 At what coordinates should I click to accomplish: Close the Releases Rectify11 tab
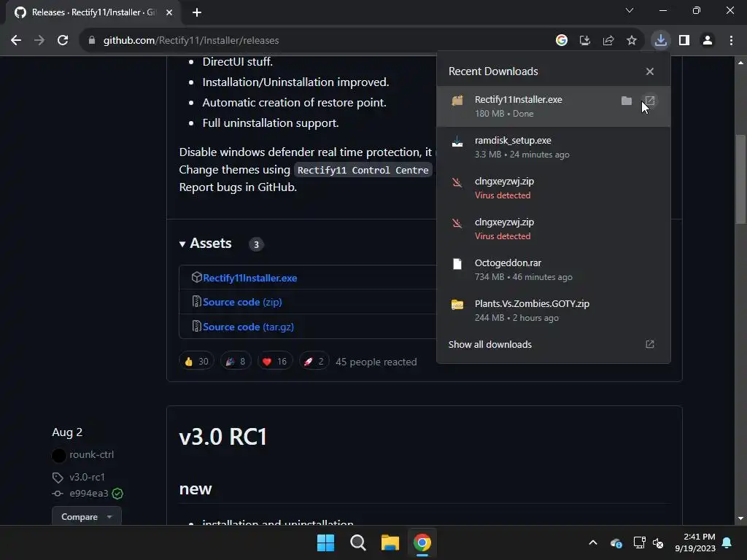(x=169, y=12)
